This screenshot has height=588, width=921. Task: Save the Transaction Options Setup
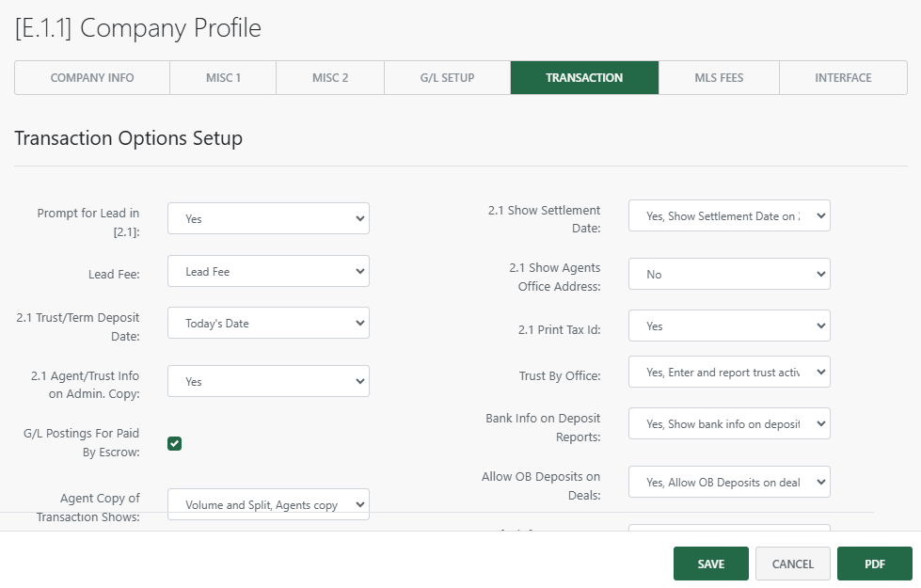(x=710, y=563)
